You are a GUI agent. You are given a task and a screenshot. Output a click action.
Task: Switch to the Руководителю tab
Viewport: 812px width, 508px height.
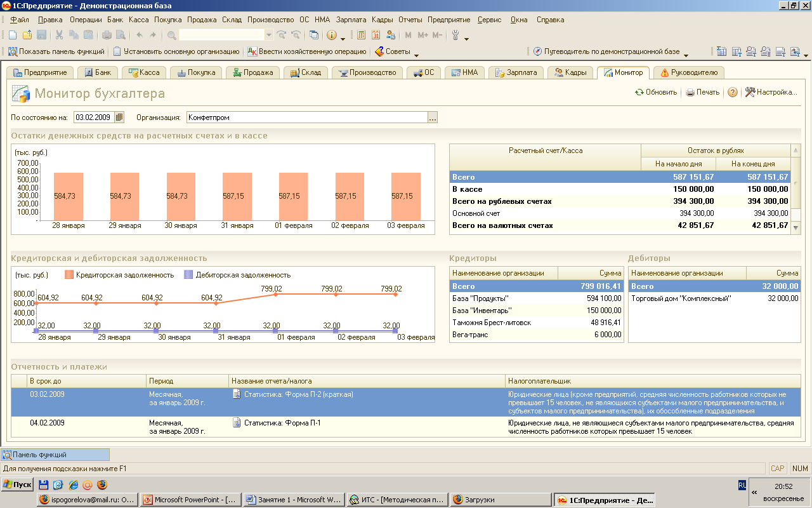click(x=689, y=72)
